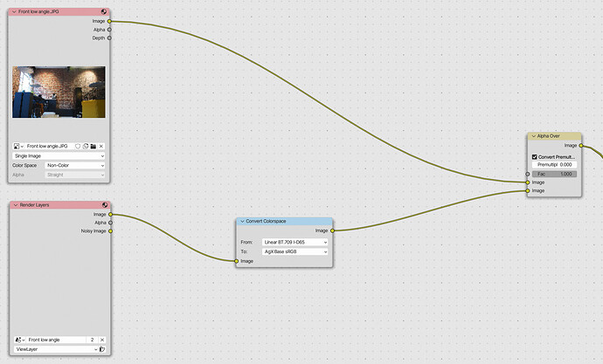
Task: Browse images with the image datablock icon
Action: tap(18, 147)
